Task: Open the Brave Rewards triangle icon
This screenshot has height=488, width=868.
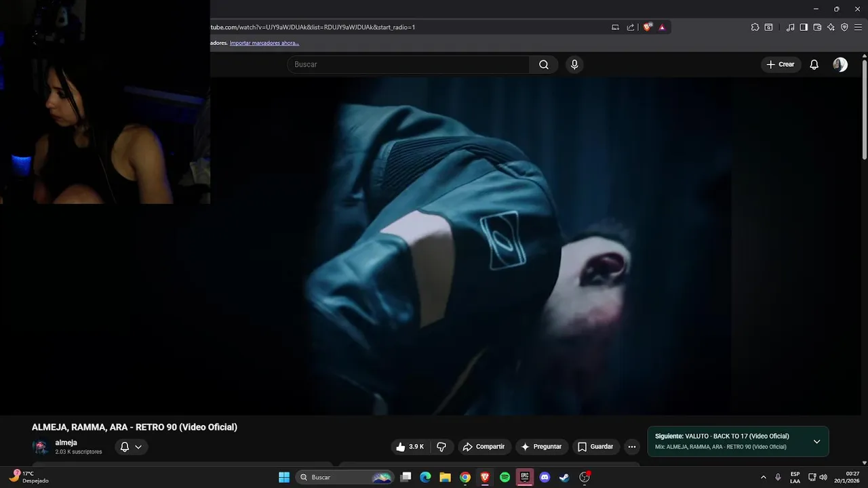Action: pyautogui.click(x=662, y=27)
